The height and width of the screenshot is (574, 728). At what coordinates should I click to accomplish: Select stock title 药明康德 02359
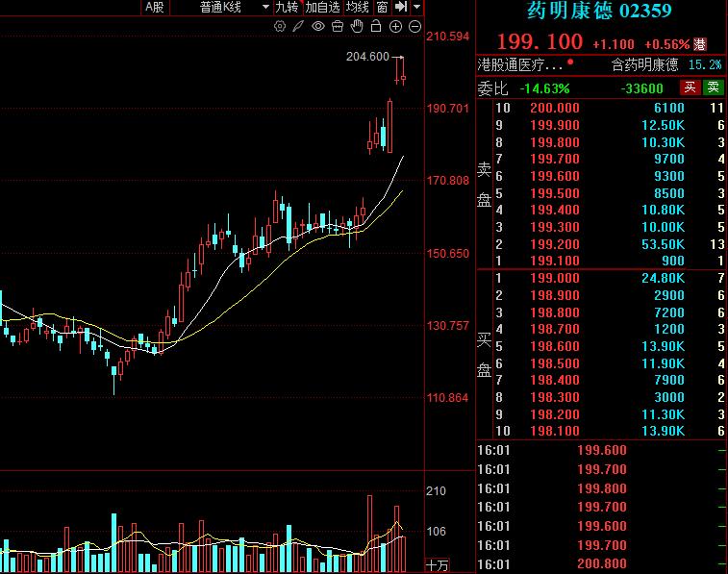pyautogui.click(x=599, y=11)
